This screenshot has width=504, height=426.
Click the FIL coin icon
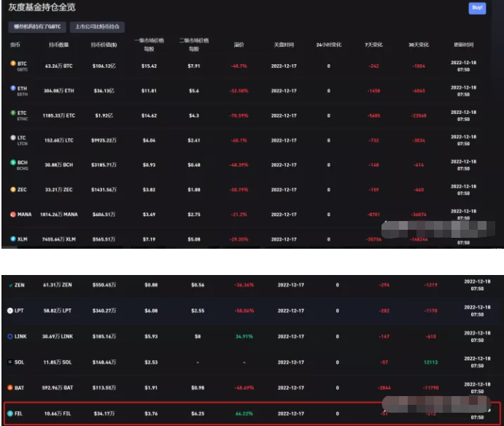coord(10,413)
